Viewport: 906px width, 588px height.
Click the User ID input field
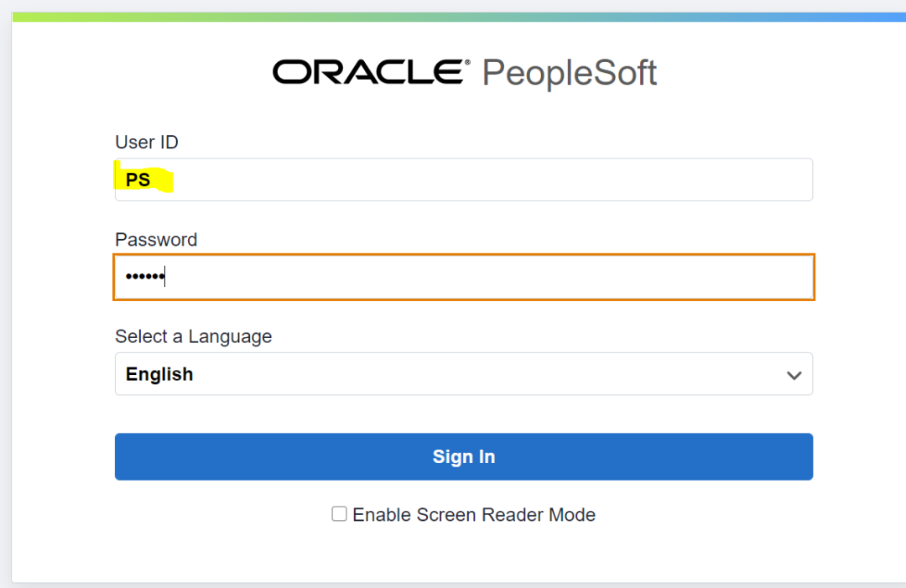pyautogui.click(x=463, y=180)
